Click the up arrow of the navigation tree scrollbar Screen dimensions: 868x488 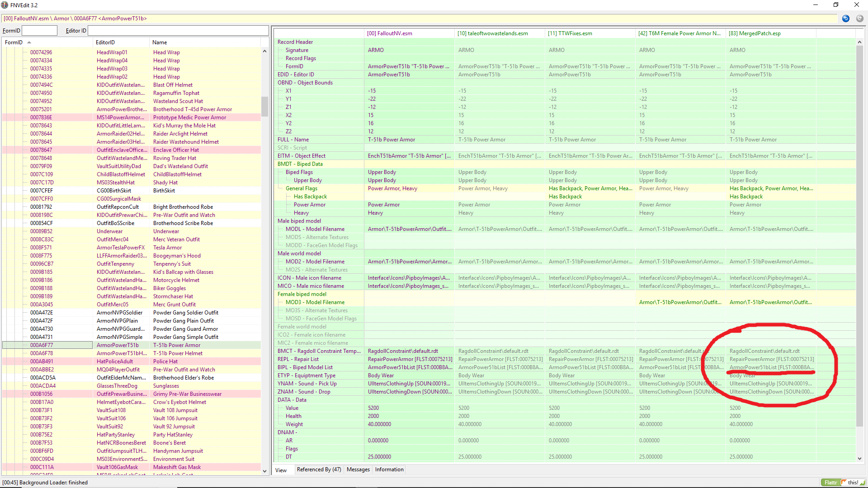[264, 51]
